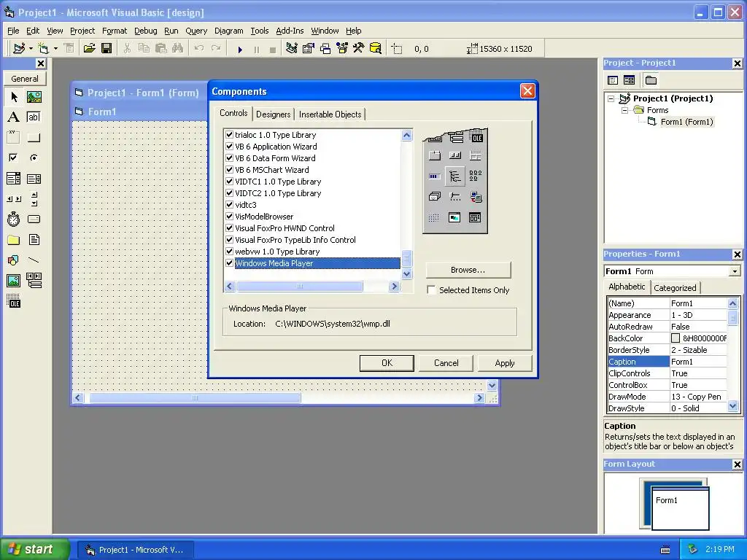
Task: Select the Pointer tool in toolbox
Action: click(x=14, y=97)
